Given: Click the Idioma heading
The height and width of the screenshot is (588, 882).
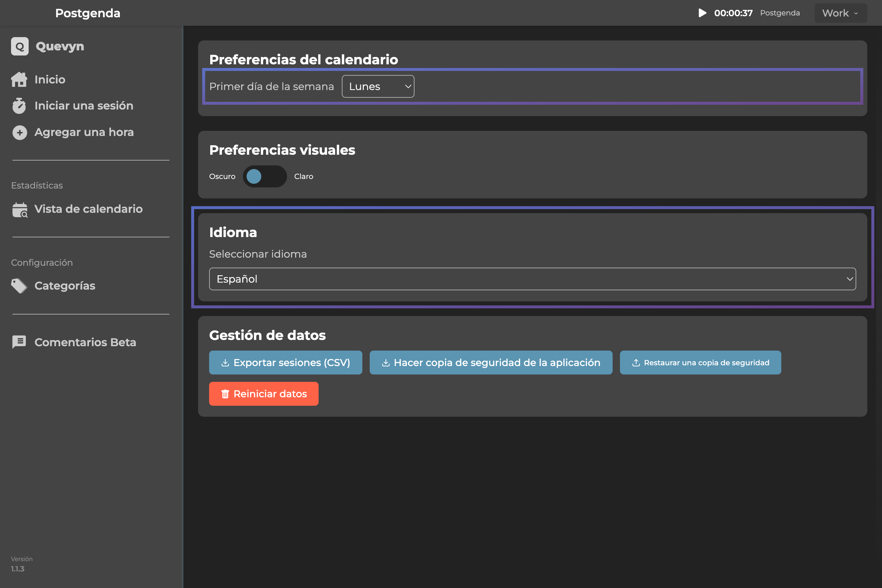Looking at the screenshot, I should point(233,233).
